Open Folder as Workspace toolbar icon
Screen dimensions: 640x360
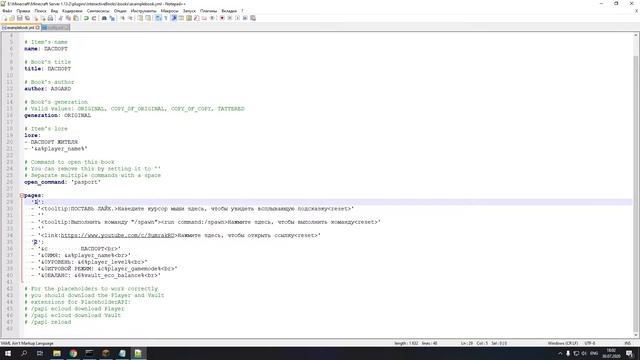tap(204, 18)
